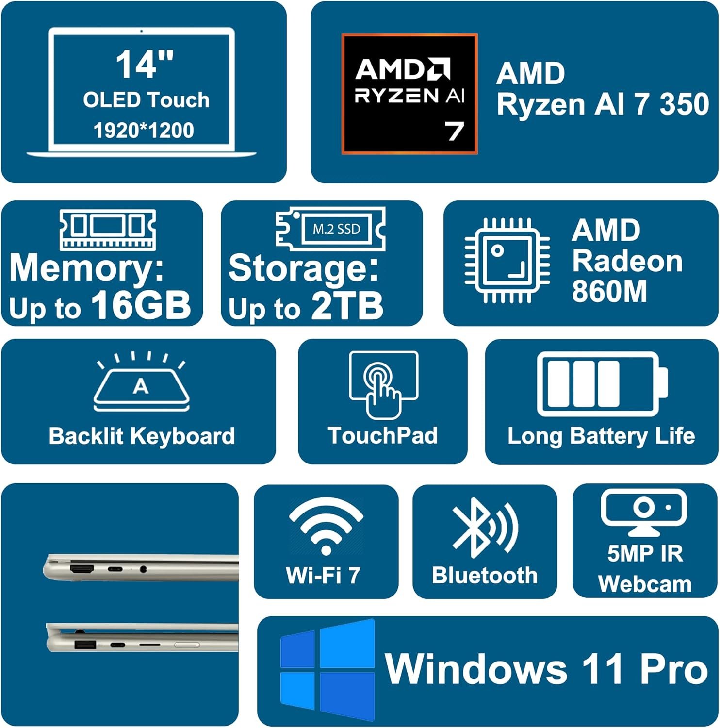This screenshot has width=720, height=728.
Task: Click the webcam icon above 5MP IR
Action: tap(644, 513)
